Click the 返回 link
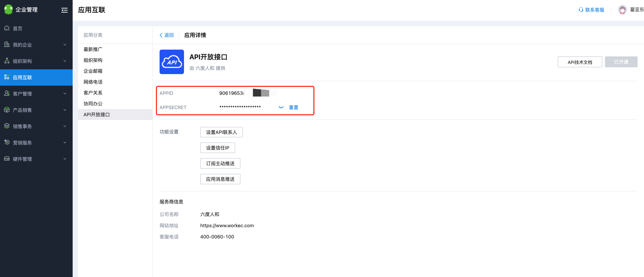Screen dimensions: 644x277 [169, 35]
